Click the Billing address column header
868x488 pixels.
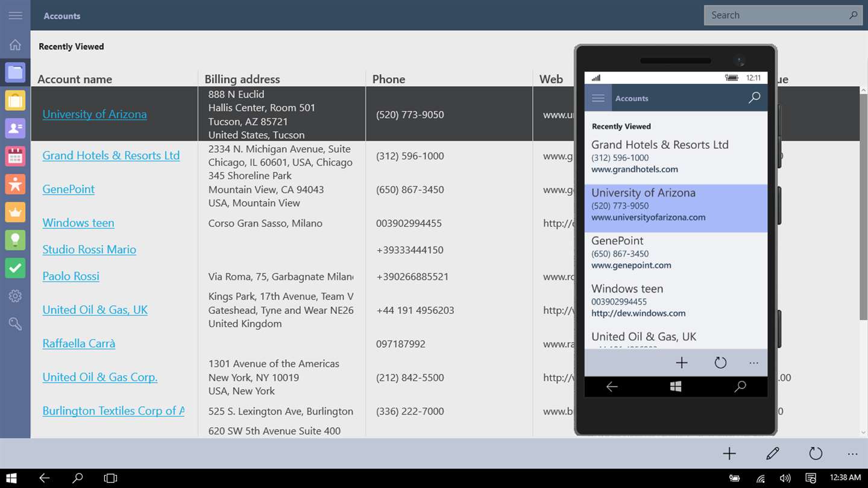[242, 79]
